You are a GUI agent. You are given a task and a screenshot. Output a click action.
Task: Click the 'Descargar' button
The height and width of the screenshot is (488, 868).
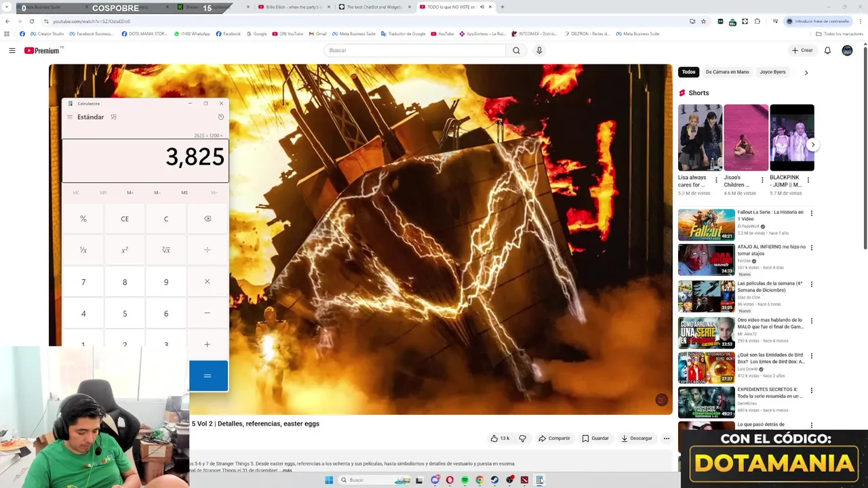pos(636,439)
